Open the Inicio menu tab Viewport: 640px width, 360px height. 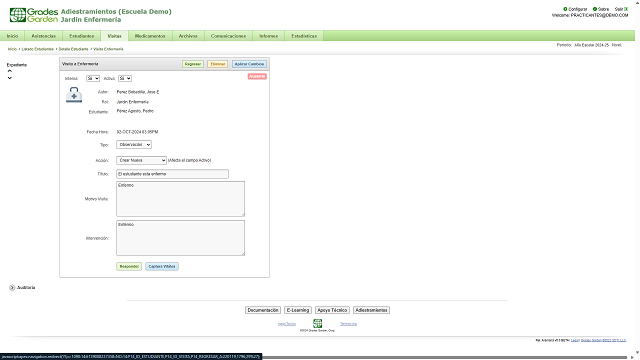[x=12, y=36]
